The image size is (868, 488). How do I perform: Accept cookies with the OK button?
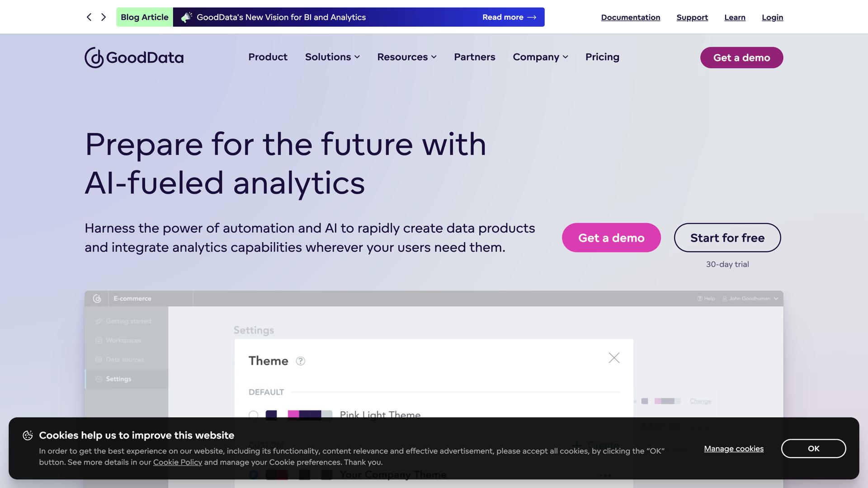pos(813,448)
